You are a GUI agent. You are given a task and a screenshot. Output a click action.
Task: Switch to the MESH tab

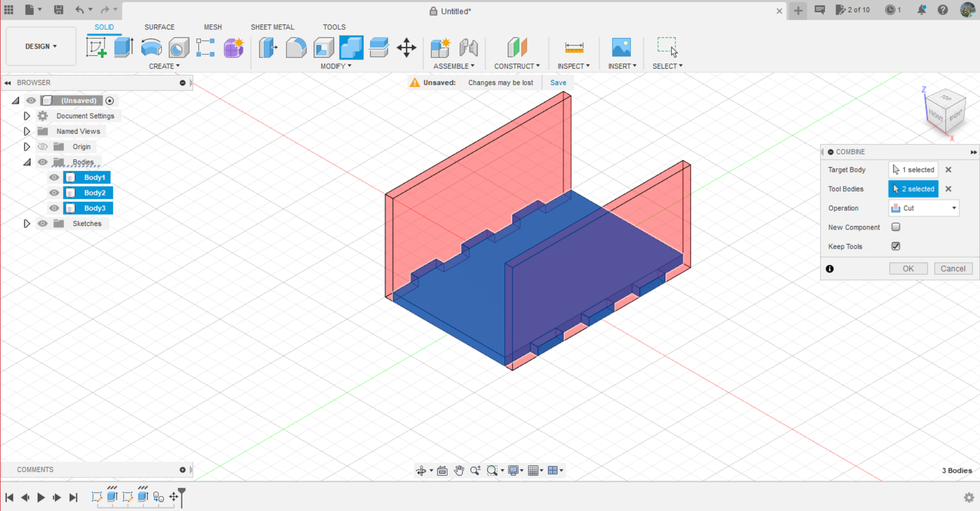click(213, 27)
